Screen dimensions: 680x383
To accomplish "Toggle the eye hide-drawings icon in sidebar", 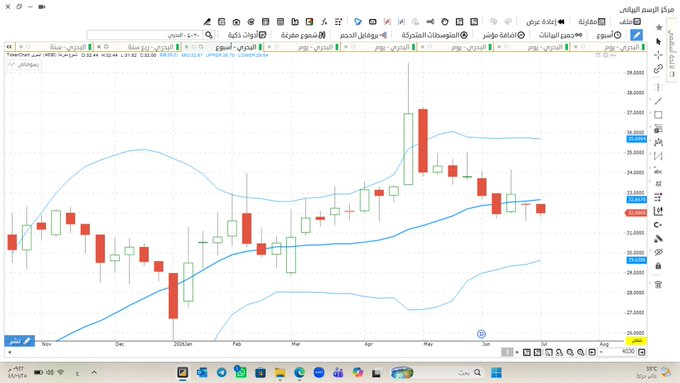I will coord(658,252).
